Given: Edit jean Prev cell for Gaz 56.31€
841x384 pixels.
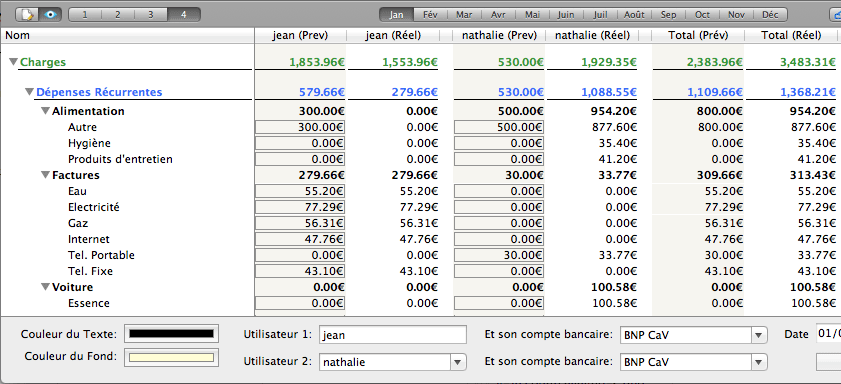Looking at the screenshot, I should pyautogui.click(x=300, y=223).
